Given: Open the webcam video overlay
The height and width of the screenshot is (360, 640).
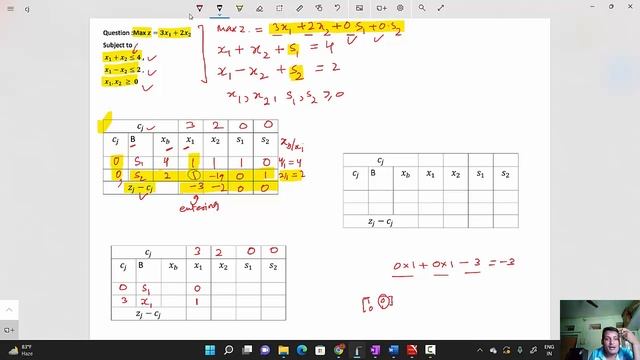Looking at the screenshot, I should [600, 330].
